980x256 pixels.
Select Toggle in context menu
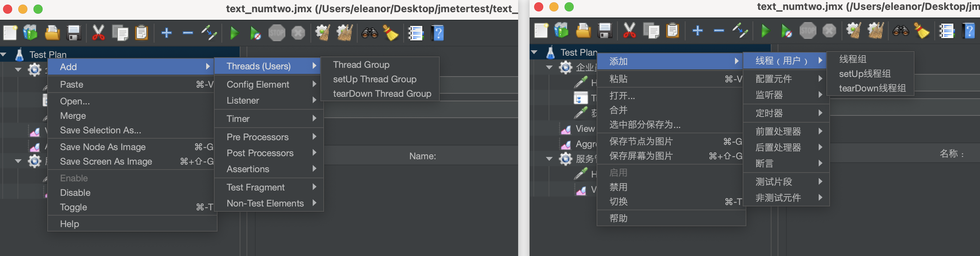point(132,207)
